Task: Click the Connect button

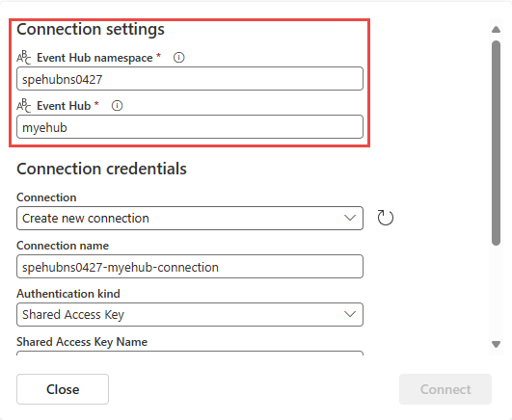Action: click(445, 389)
